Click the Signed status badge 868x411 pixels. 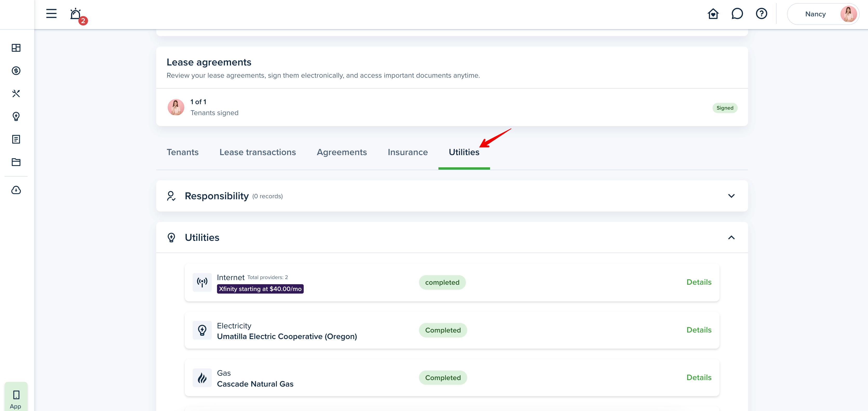724,108
